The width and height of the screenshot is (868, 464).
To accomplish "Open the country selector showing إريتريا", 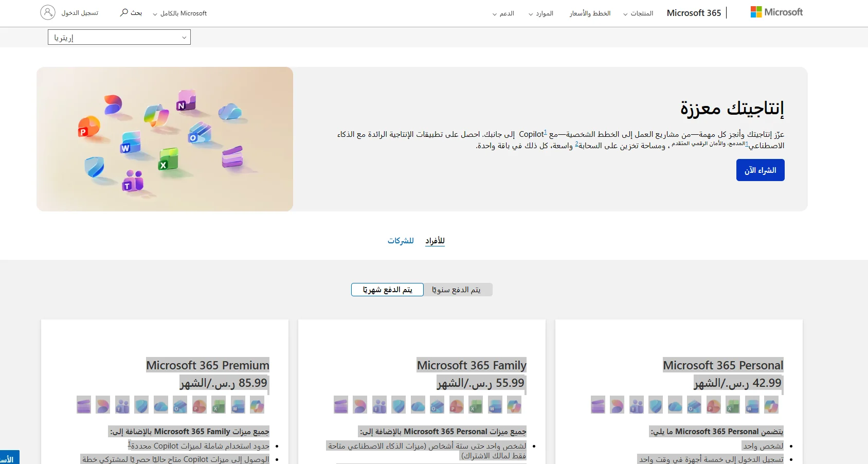I will coord(119,37).
